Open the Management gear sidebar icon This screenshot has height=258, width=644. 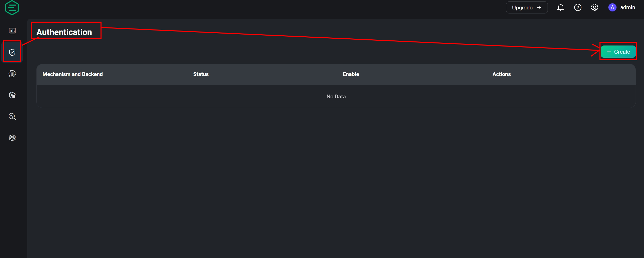[x=12, y=95]
